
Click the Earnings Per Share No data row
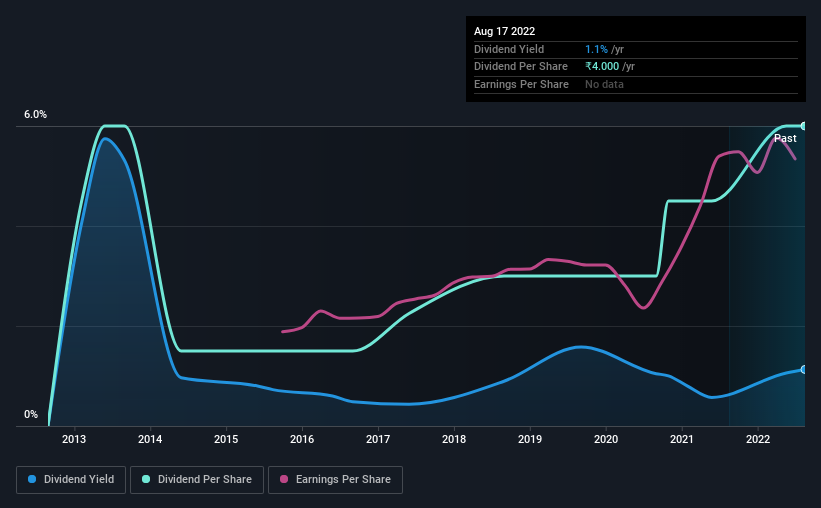pos(636,84)
